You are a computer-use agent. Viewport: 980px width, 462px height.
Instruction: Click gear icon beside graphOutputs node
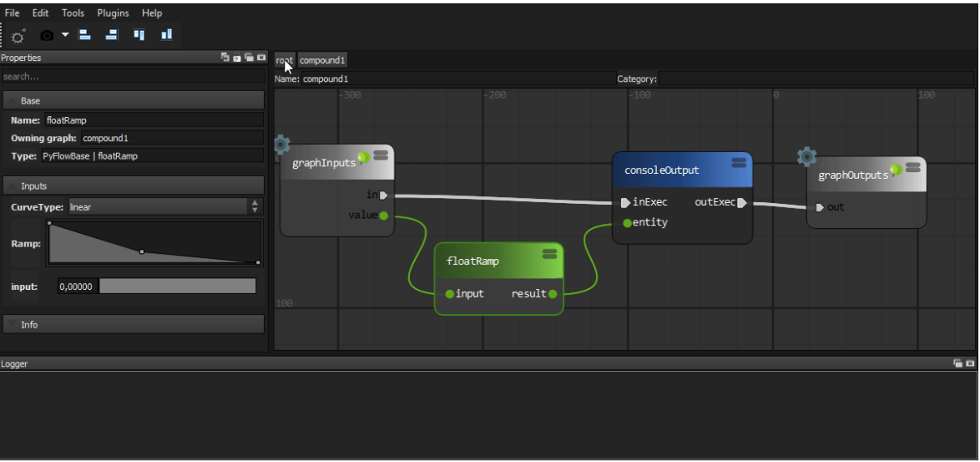tap(807, 156)
